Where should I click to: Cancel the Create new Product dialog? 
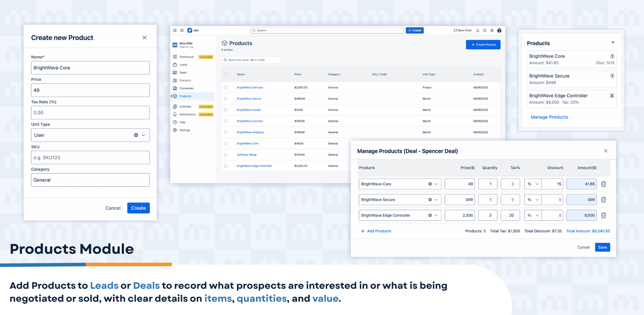pos(113,208)
